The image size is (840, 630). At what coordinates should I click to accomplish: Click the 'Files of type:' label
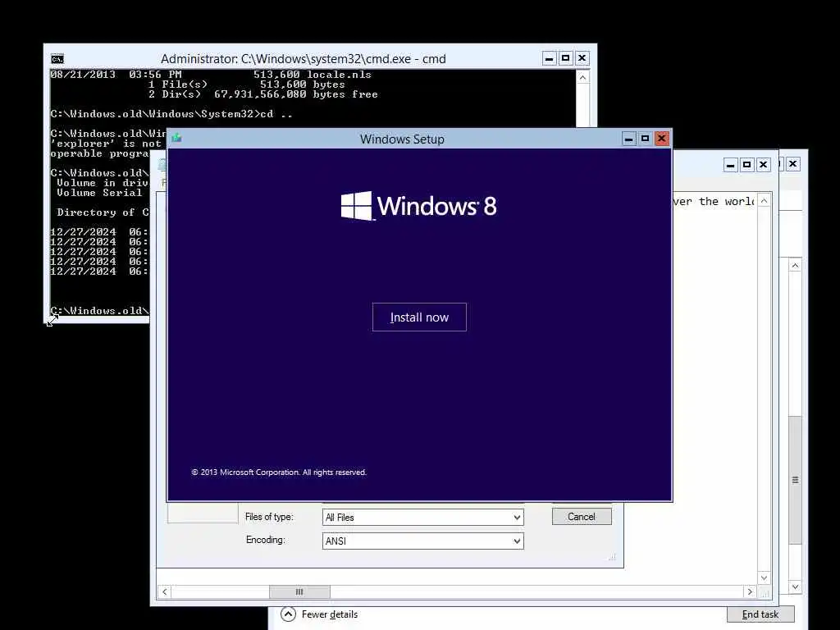coord(269,517)
